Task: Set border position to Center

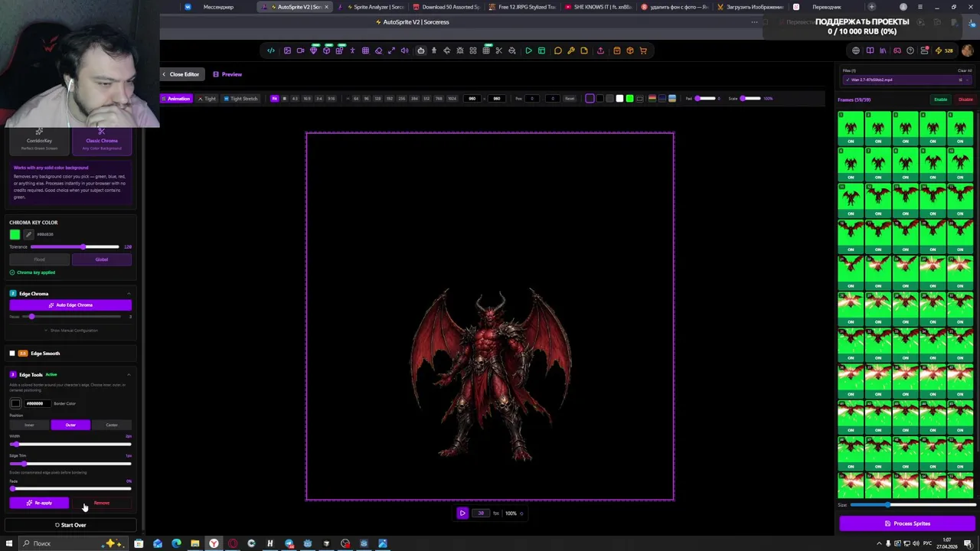Action: click(112, 425)
